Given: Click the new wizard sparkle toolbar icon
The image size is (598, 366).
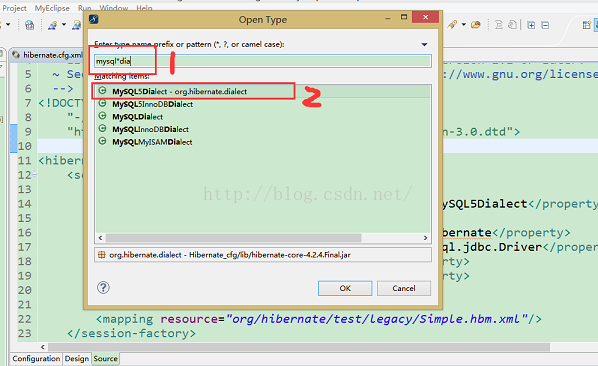Looking at the screenshot, I should point(52,25).
